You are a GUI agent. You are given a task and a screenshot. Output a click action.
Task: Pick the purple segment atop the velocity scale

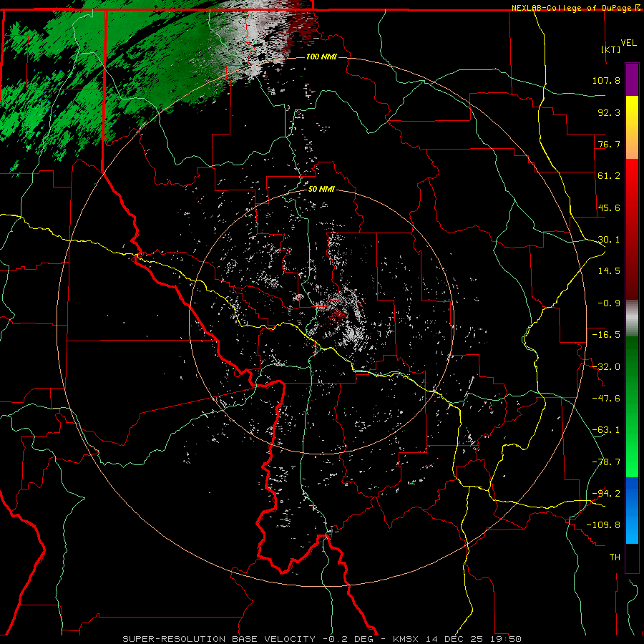pos(632,79)
